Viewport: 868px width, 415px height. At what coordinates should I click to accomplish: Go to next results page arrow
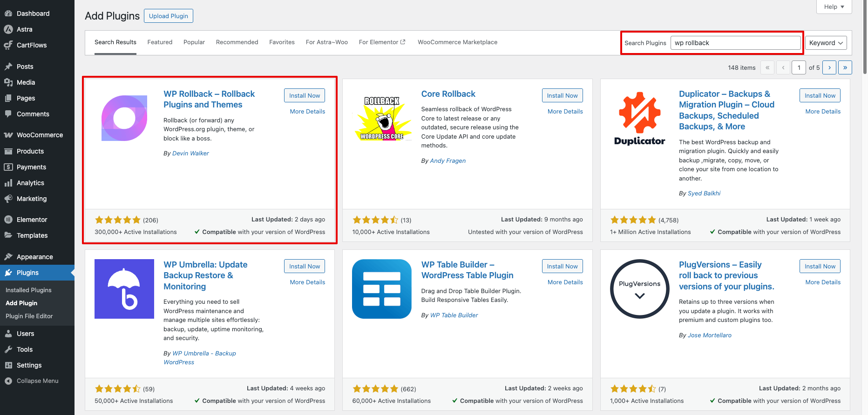coord(829,67)
